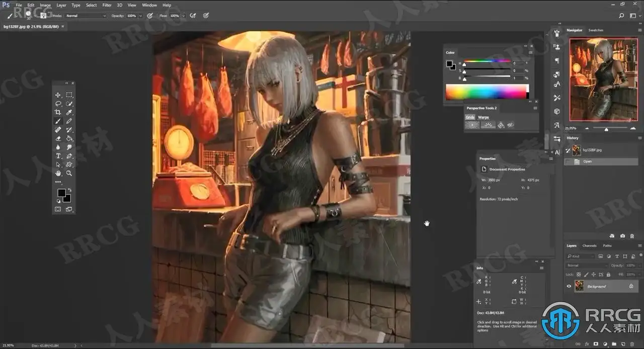Delete current state in History panel

632,235
